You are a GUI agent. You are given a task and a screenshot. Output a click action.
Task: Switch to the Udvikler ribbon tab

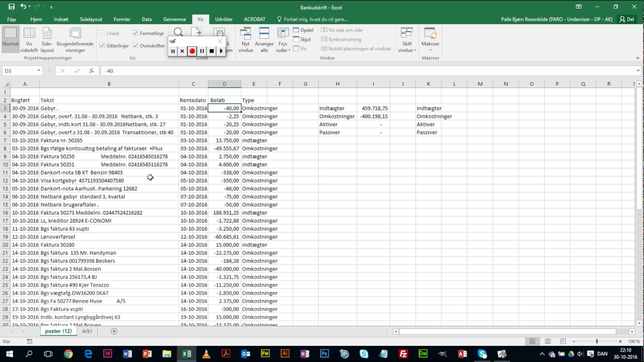[224, 19]
